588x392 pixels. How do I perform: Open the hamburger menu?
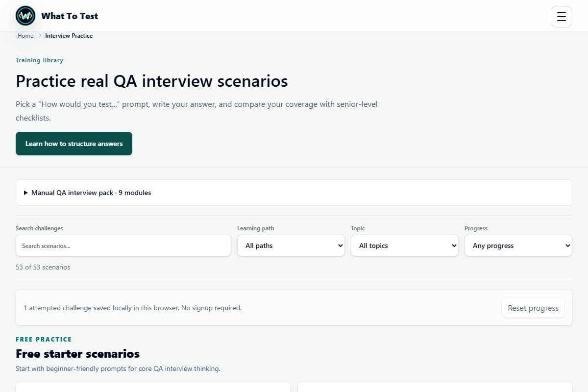click(562, 17)
